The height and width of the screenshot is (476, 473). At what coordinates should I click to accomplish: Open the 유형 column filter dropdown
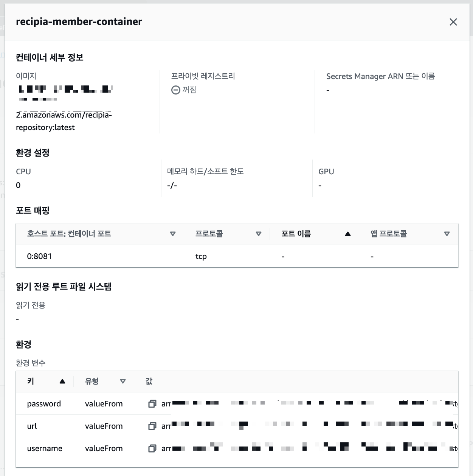[123, 381]
